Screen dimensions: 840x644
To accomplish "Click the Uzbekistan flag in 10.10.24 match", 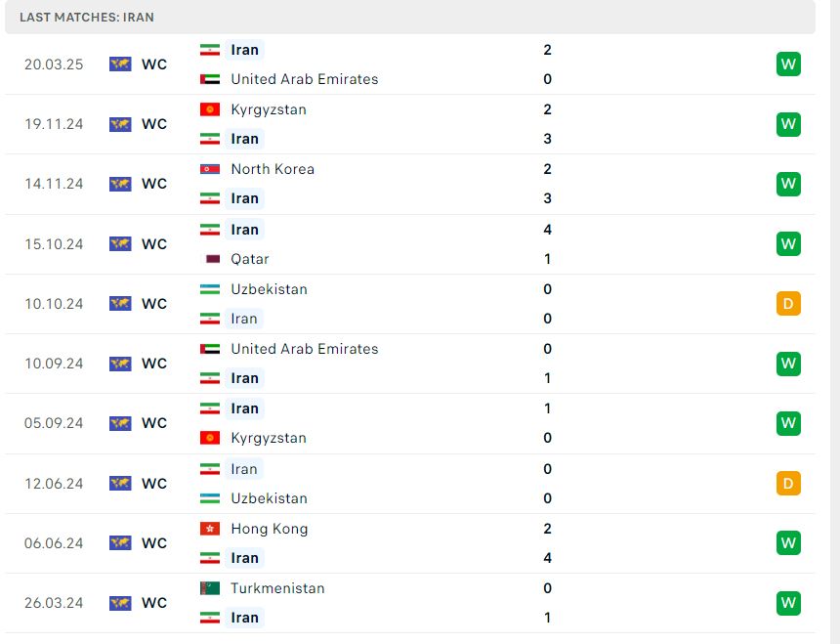I will 210,289.
